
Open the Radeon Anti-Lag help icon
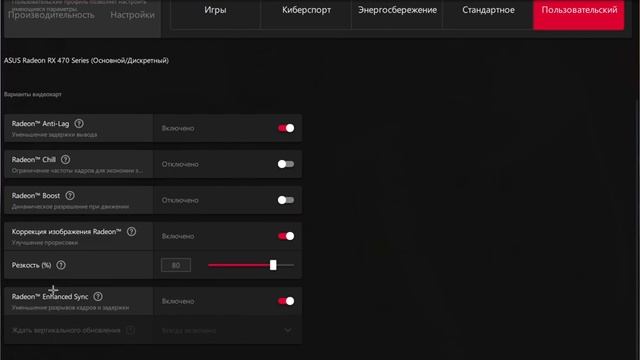pyautogui.click(x=79, y=123)
